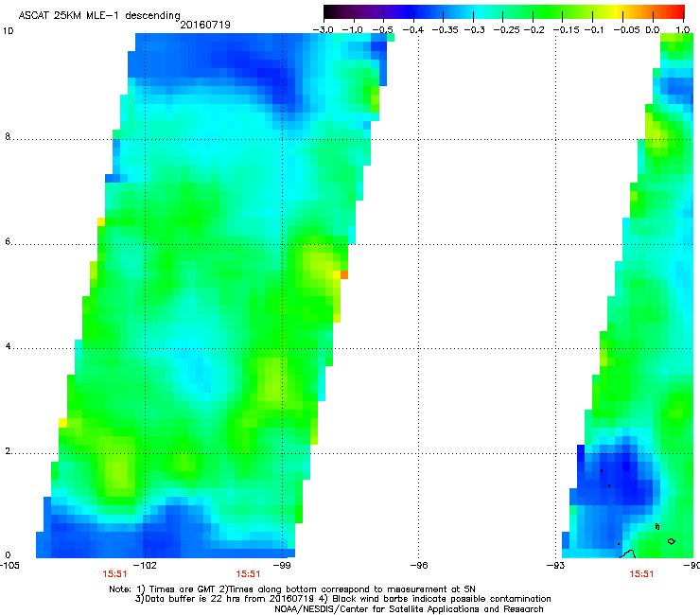
Task: Click the color scale label '0.0'
Action: [x=653, y=30]
